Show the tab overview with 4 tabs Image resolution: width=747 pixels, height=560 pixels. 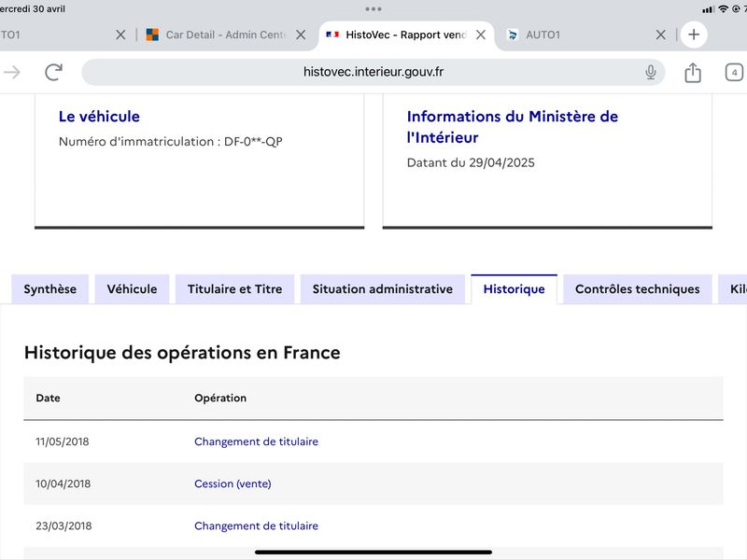click(734, 73)
